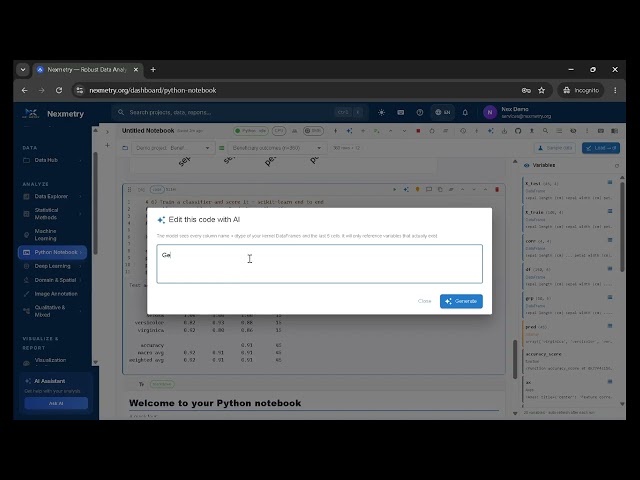View the X_test variable table icon
Viewport: 640px width, 480px height.
point(610,182)
